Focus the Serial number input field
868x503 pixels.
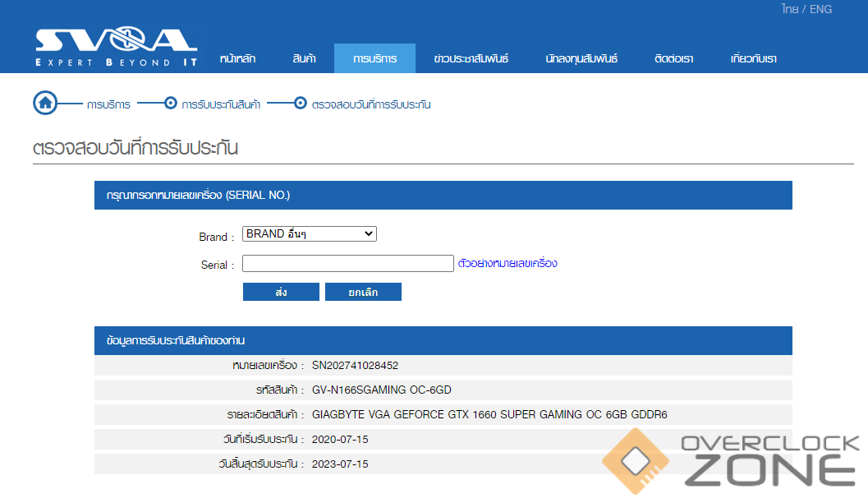[x=347, y=264]
